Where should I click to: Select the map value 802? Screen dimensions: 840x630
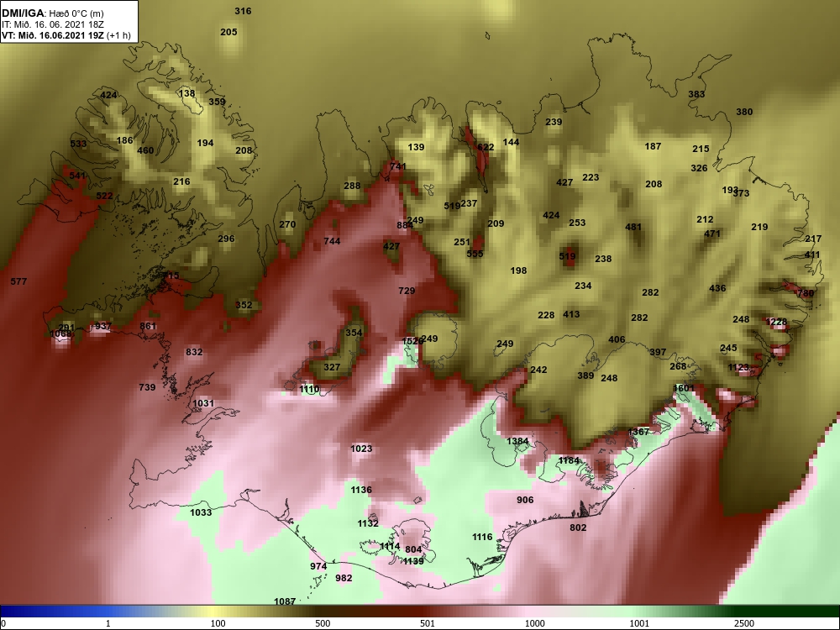579,528
